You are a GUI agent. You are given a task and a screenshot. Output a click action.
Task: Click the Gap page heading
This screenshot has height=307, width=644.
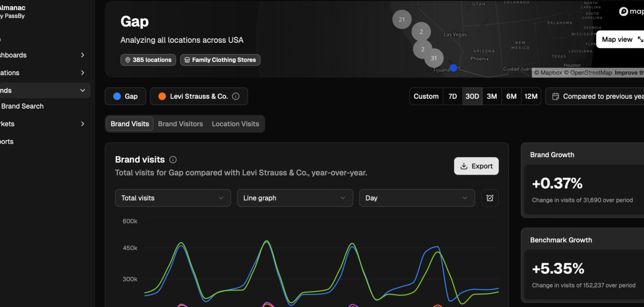point(135,22)
